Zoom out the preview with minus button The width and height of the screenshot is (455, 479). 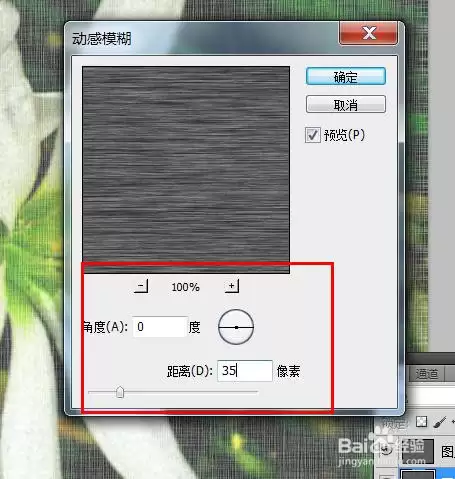(141, 286)
